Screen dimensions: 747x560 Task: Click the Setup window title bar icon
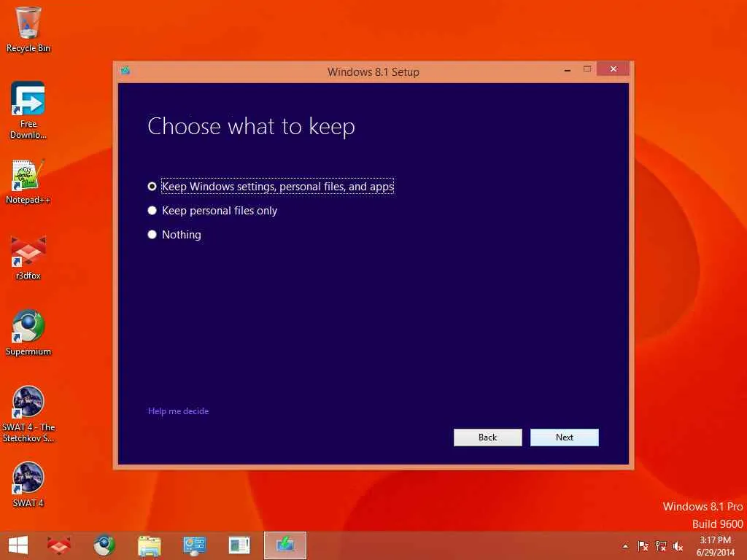(125, 71)
